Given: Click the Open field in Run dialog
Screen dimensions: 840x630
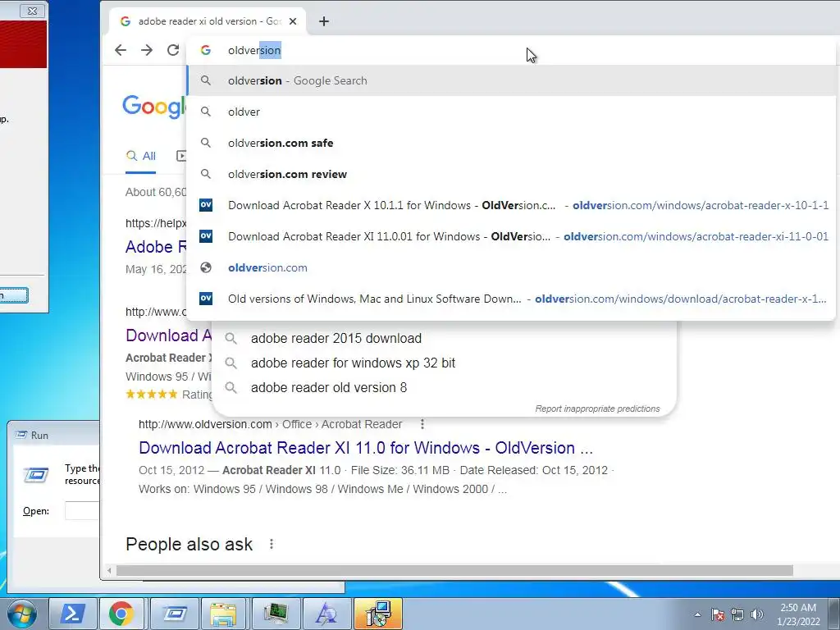Looking at the screenshot, I should (x=82, y=511).
